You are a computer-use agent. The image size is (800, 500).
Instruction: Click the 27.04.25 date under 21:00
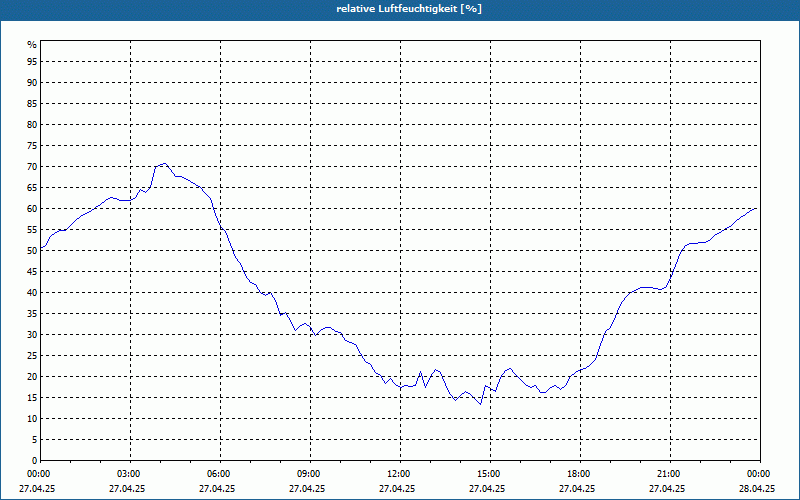tap(667, 488)
